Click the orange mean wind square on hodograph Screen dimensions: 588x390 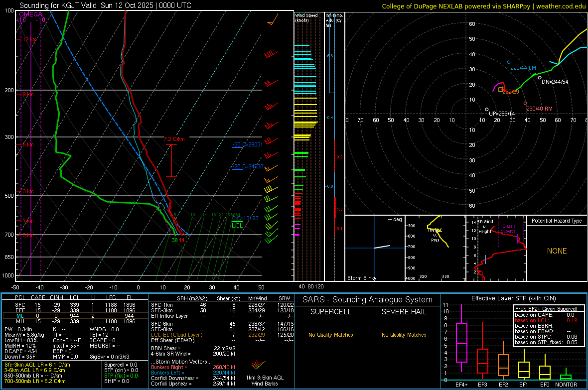[501, 90]
